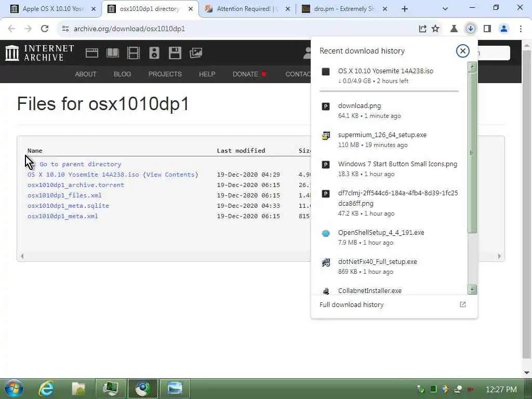532x399 pixels.
Task: Click the Windows 7 Start Button Small Icons.png entry
Action: coord(389,169)
